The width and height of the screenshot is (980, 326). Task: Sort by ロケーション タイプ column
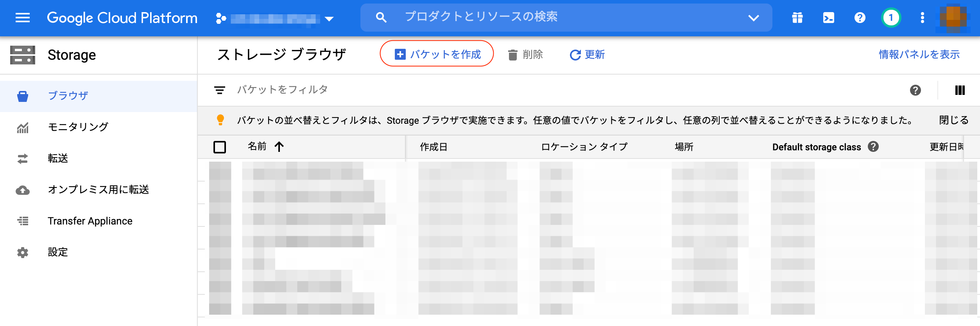coord(584,147)
